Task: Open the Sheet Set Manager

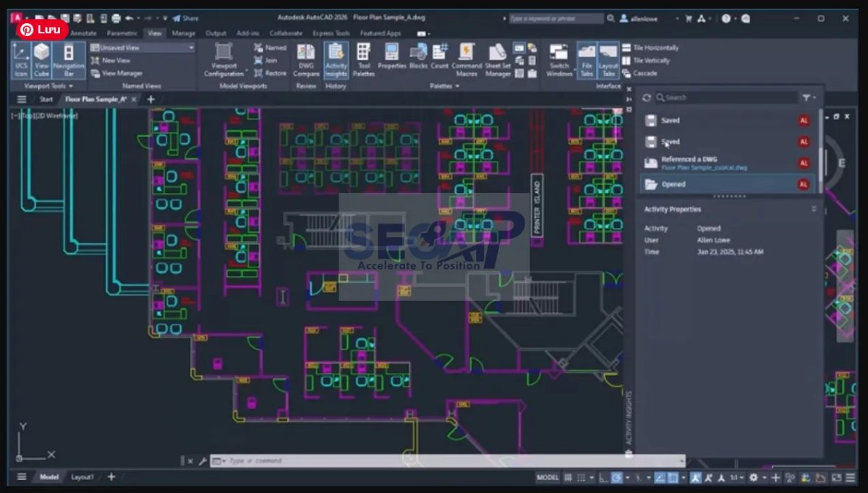Action: [498, 58]
